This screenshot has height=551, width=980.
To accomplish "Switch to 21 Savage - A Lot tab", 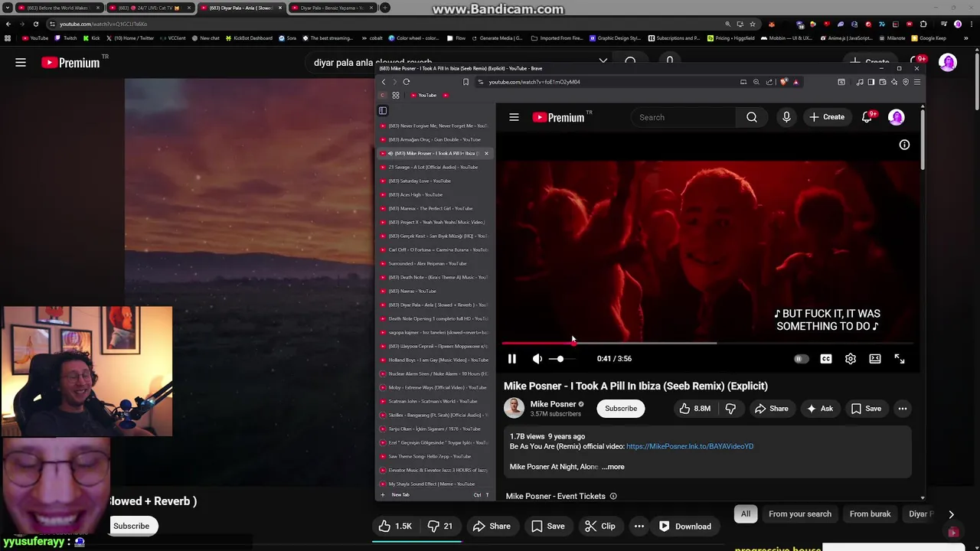I will coord(434,167).
